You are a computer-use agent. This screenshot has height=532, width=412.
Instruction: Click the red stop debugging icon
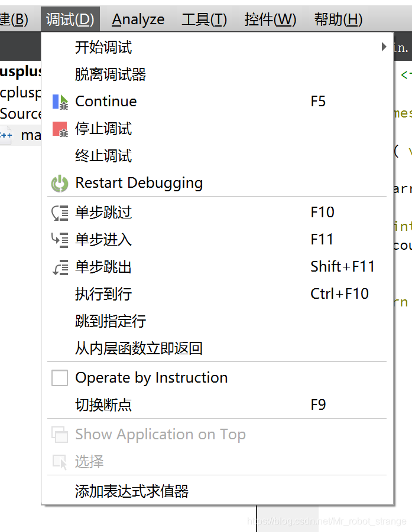coord(60,129)
